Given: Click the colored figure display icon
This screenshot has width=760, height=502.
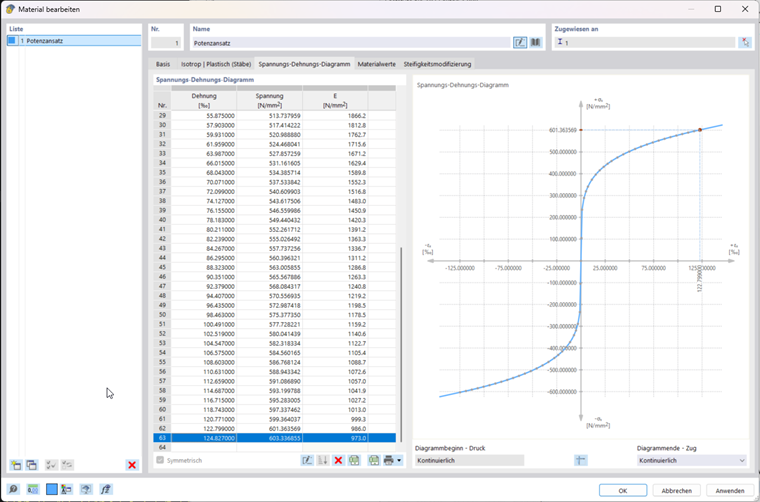Looking at the screenshot, I should tap(66, 489).
